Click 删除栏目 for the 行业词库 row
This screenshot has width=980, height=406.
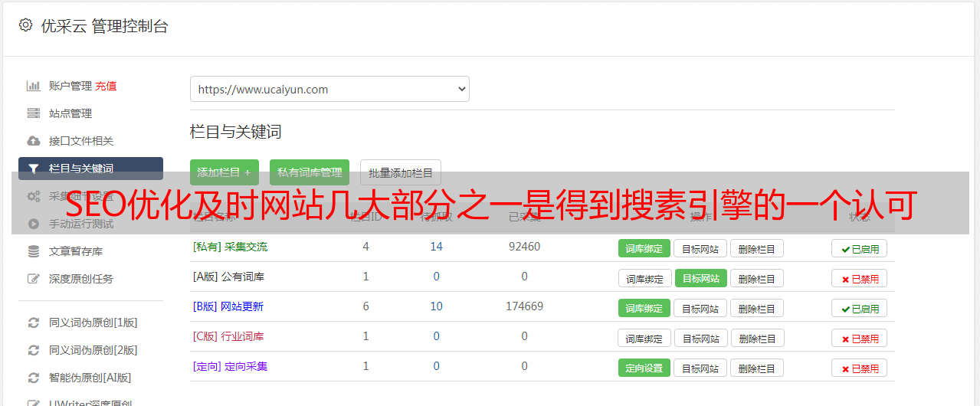756,338
